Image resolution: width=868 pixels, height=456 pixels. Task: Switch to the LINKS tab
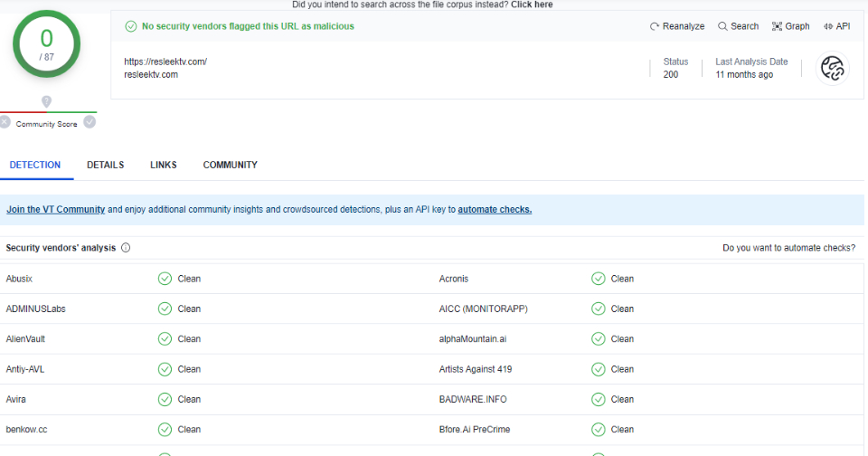pos(164,165)
